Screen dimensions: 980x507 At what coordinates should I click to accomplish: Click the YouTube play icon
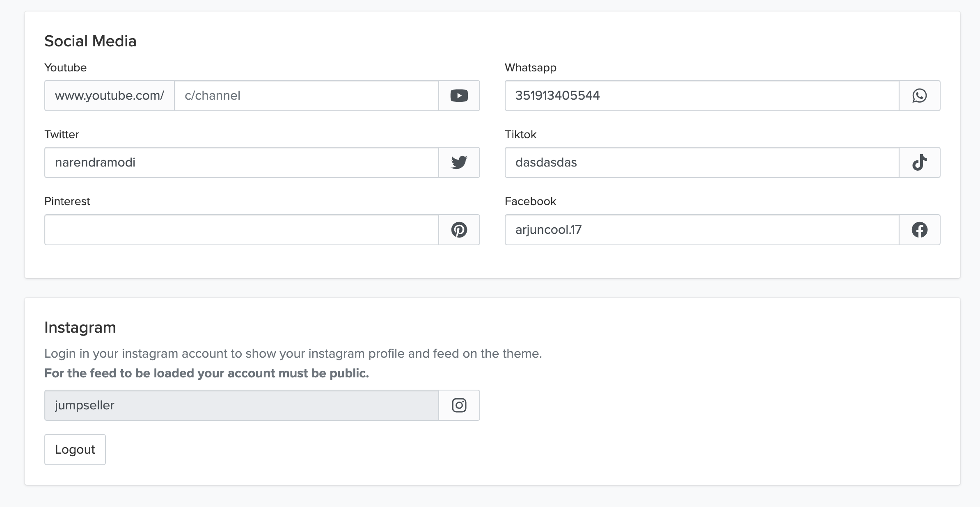coord(459,96)
